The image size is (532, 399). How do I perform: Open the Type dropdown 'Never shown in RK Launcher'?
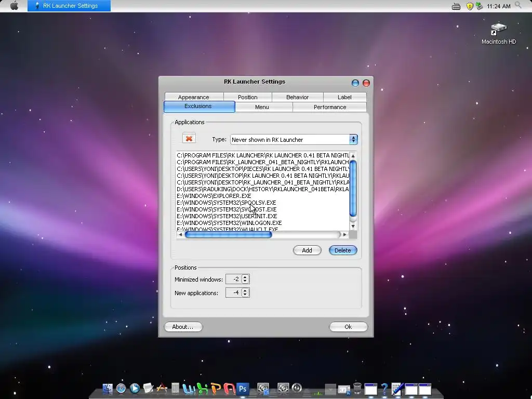click(x=294, y=139)
